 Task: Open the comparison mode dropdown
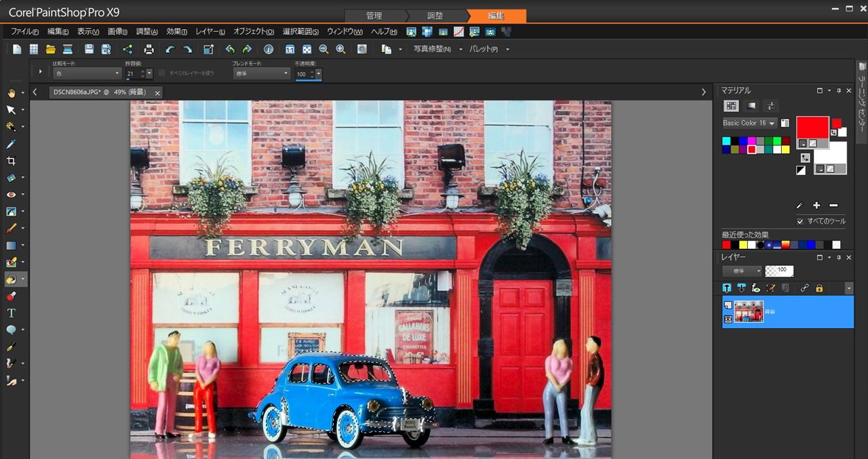coord(87,73)
